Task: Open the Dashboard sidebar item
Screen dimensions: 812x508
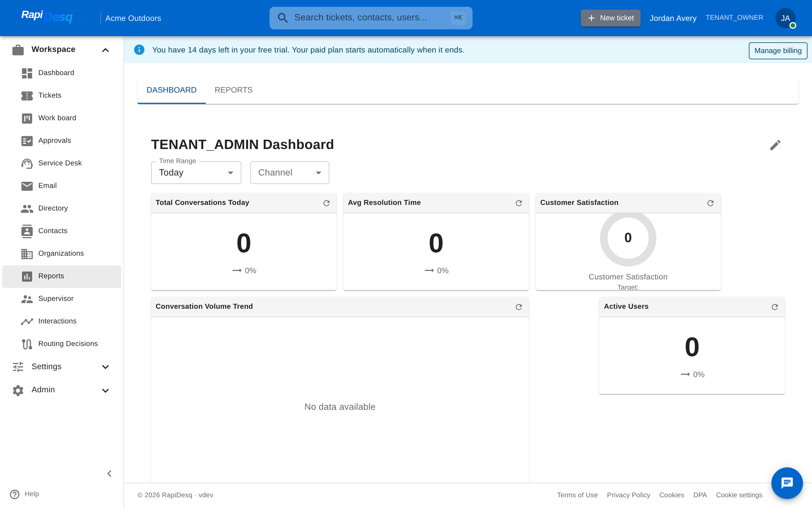Action: click(x=62, y=73)
